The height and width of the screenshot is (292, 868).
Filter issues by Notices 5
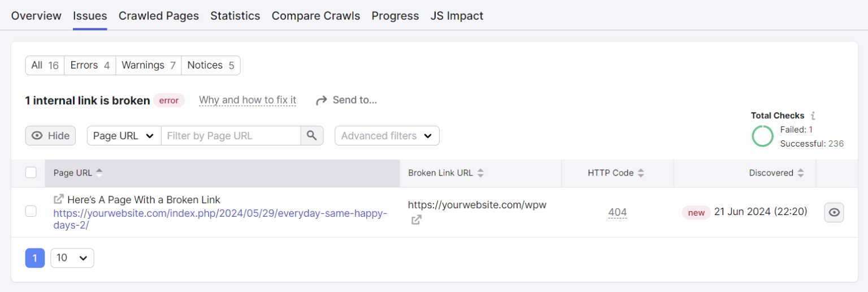pos(210,66)
